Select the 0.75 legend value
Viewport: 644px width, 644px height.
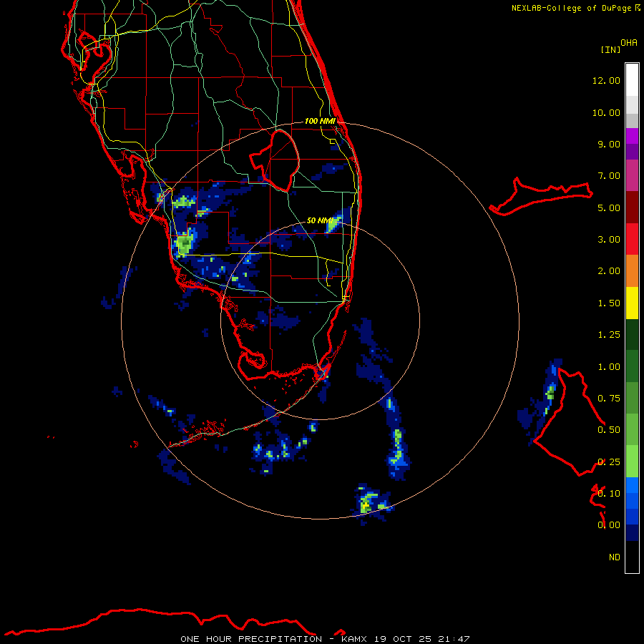coord(609,399)
